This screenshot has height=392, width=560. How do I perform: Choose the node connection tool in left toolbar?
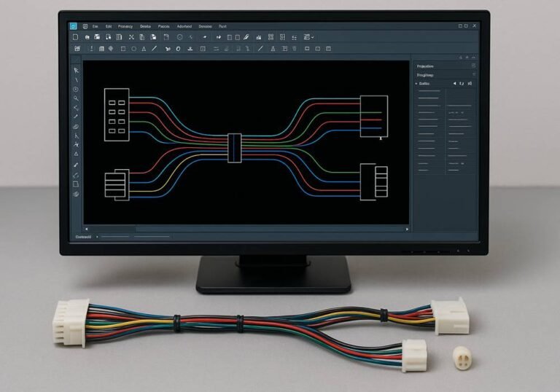pyautogui.click(x=76, y=108)
